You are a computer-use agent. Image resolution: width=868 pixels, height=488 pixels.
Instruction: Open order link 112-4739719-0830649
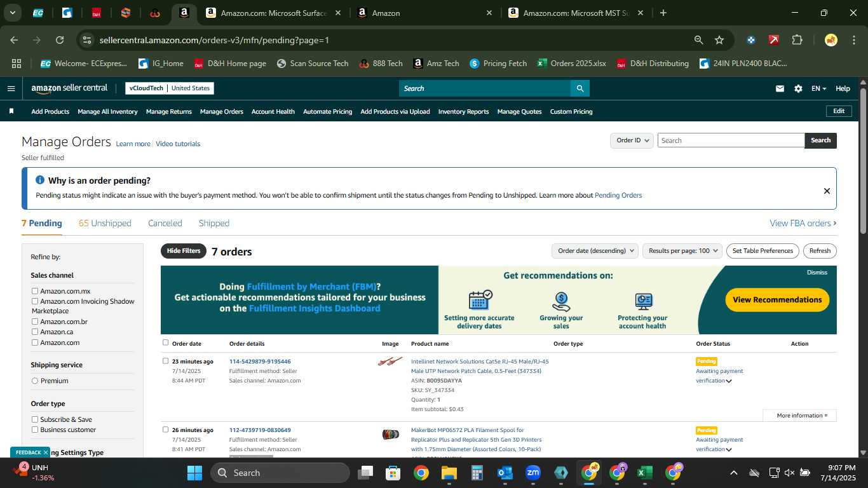pos(260,430)
